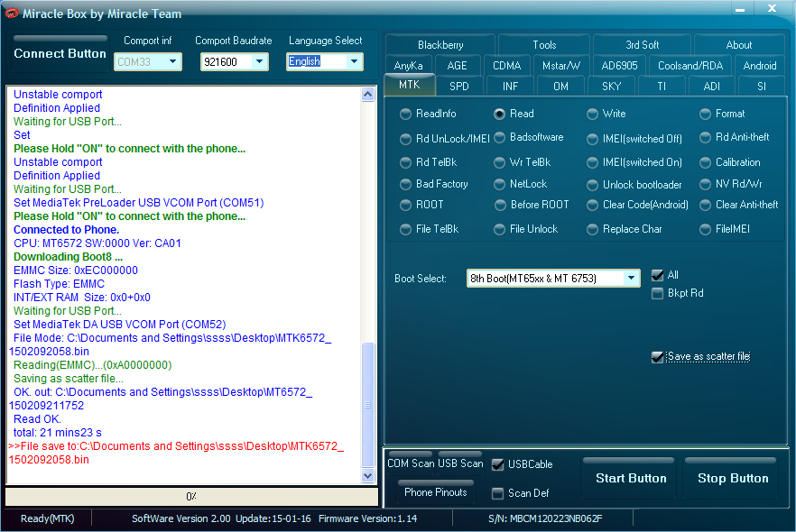Click the log scrollbar down arrow
The image size is (796, 532).
click(368, 476)
